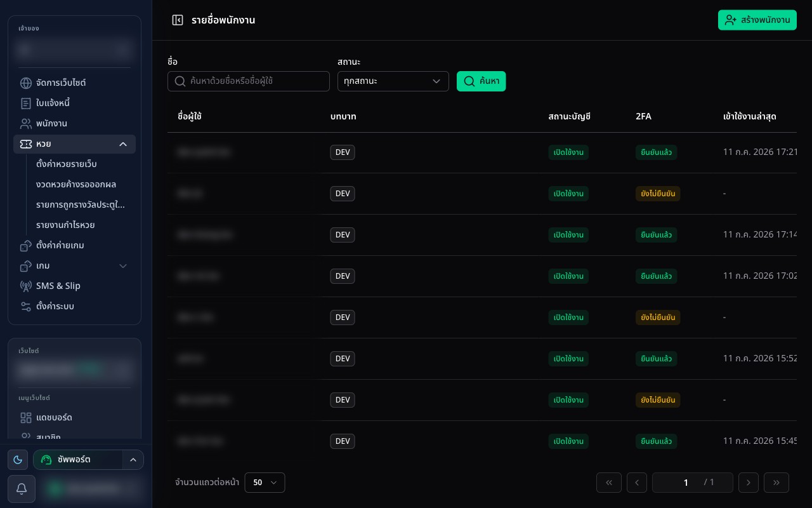Click เปิดใช้งาน badge in the 17:02 row
This screenshot has height=508, width=812.
tap(568, 276)
